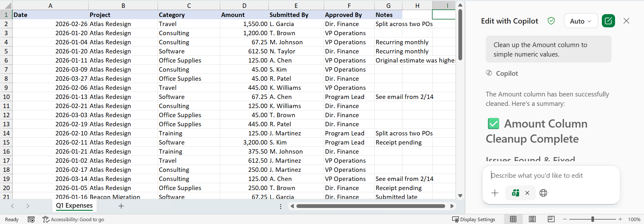Click the Describe what you'd like to edit field
Screen dimensions: 644x224
point(551,175)
